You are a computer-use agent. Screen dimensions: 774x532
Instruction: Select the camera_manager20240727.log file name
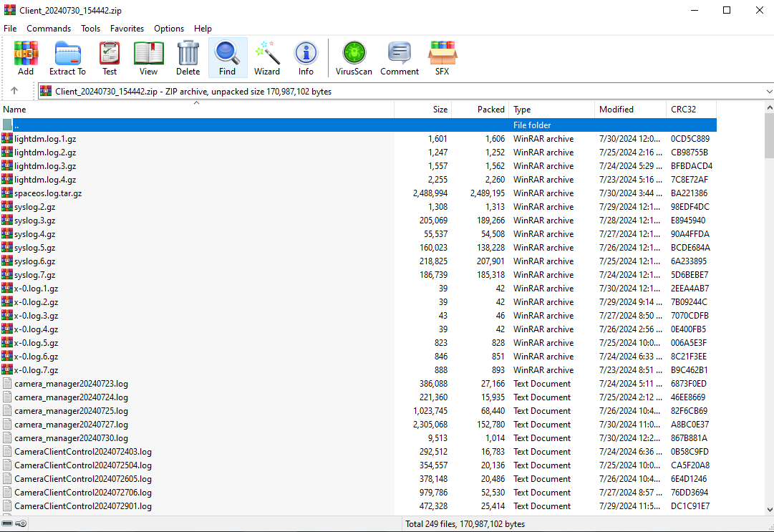coord(72,425)
